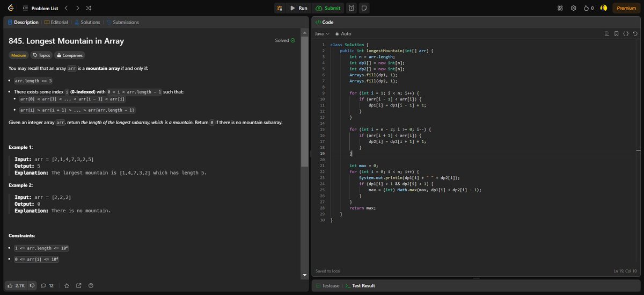
Task: Click the 'Output: 5' text in Example 1
Action: (x=27, y=166)
